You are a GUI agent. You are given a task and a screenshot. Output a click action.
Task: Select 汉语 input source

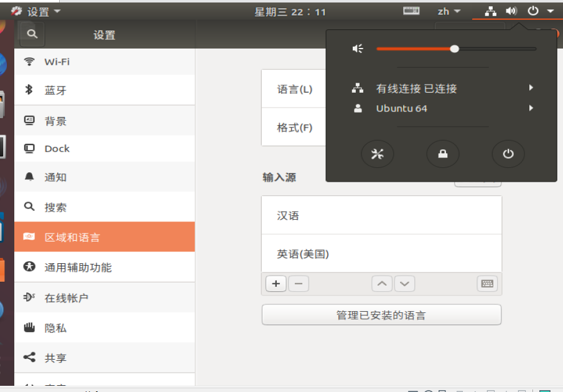pyautogui.click(x=381, y=215)
